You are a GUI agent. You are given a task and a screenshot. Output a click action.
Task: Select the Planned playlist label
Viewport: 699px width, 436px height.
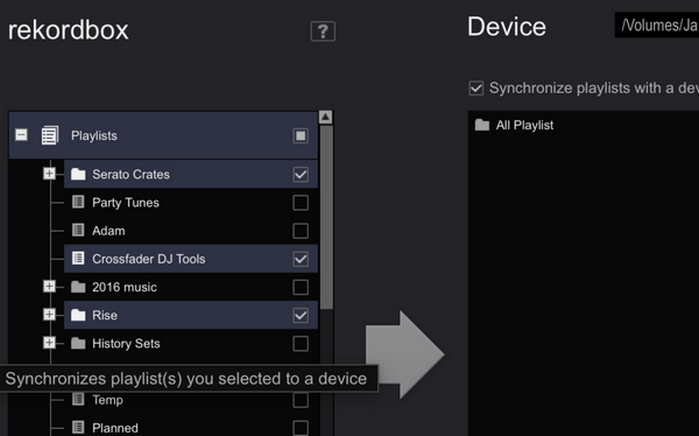pyautogui.click(x=115, y=428)
